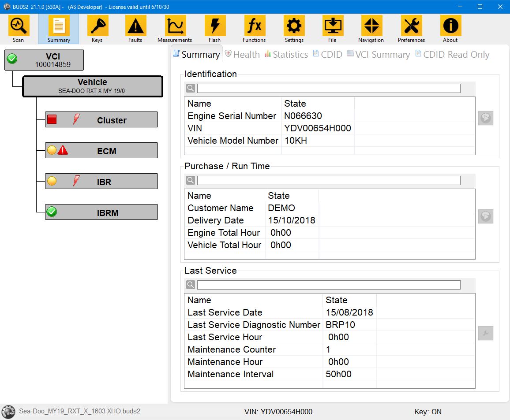
Task: Switch to the Health tab
Action: tap(242, 55)
